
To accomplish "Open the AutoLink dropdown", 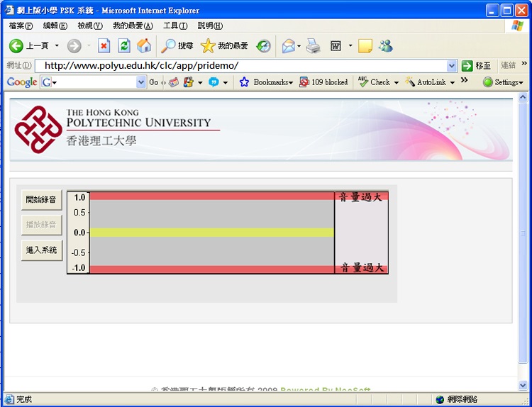I will coord(430,82).
